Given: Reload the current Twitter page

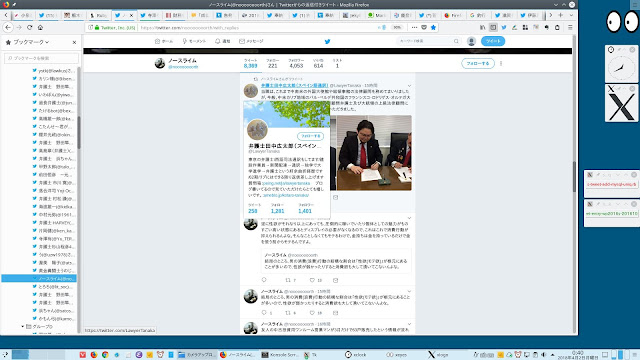Looking at the screenshot, I should point(29,27).
